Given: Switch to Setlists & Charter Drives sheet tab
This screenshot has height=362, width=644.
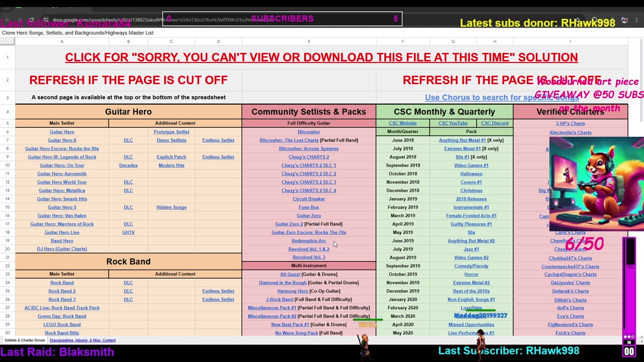Looking at the screenshot, I should (x=25, y=340).
